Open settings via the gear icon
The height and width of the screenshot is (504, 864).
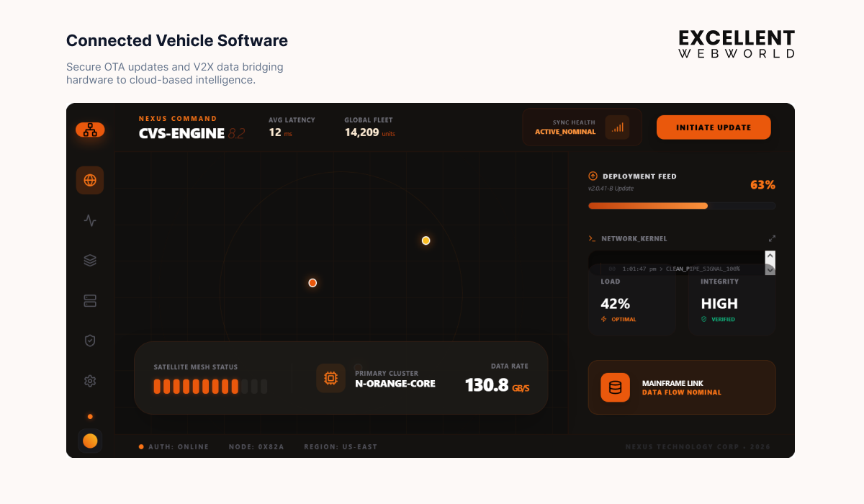coord(90,381)
